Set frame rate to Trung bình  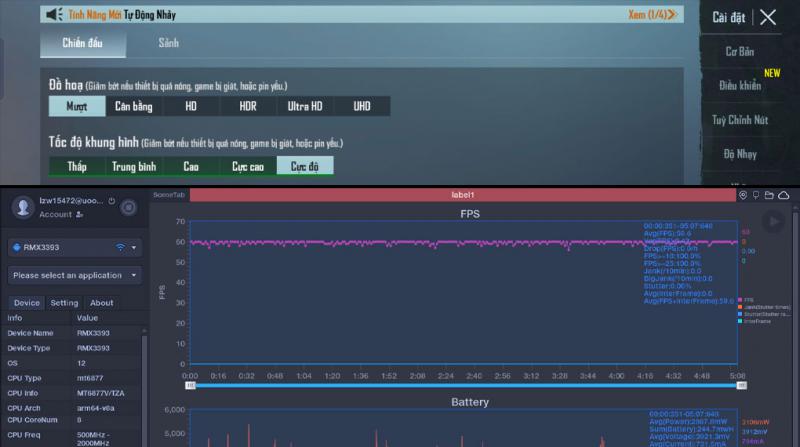[x=134, y=166]
